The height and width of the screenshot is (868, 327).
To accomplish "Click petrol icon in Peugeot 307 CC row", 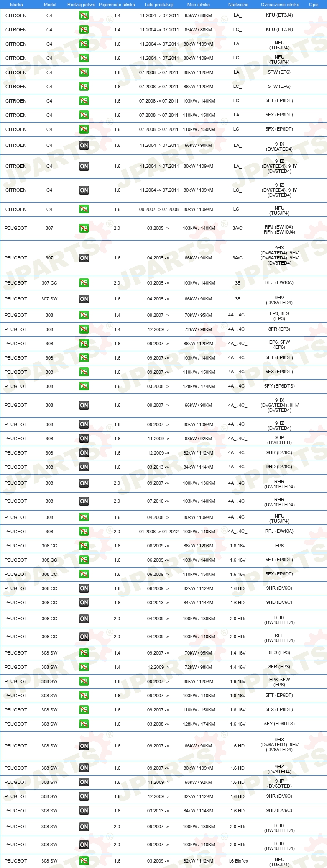I will pos(84,283).
